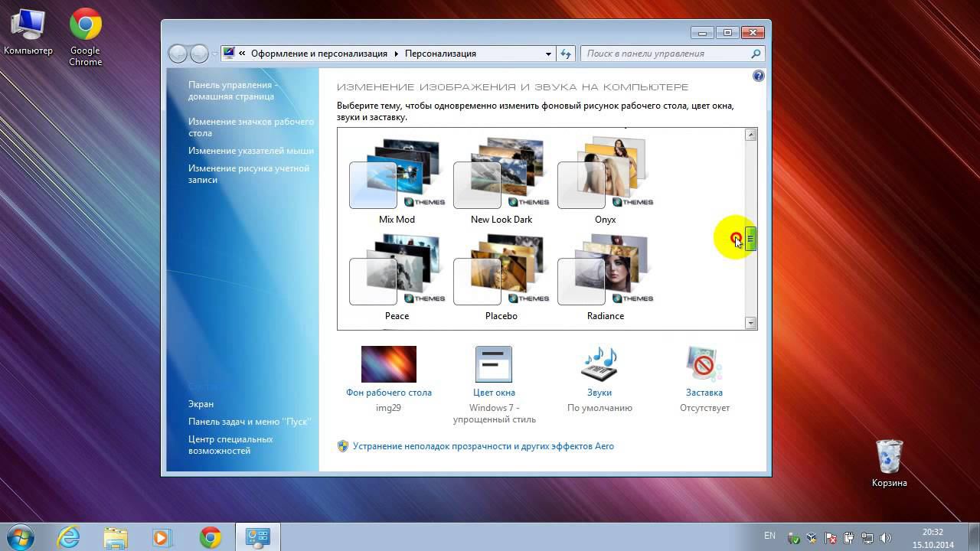The height and width of the screenshot is (551, 980).
Task: Apply the Onyx theme
Action: tap(605, 182)
